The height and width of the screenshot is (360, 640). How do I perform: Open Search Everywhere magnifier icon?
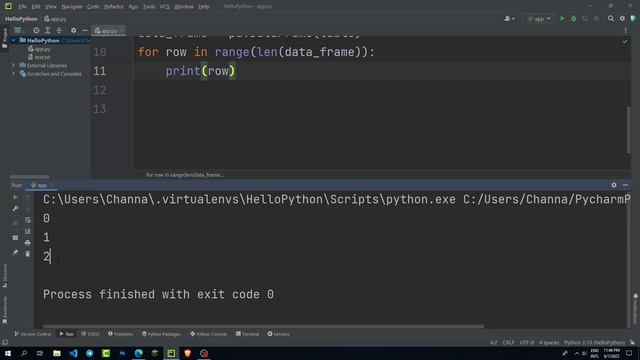click(611, 19)
